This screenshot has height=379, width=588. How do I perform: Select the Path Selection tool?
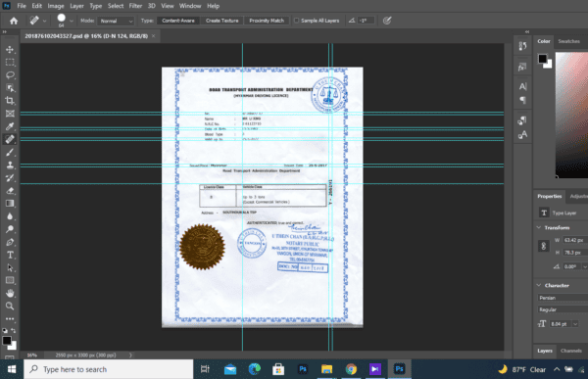(10, 267)
